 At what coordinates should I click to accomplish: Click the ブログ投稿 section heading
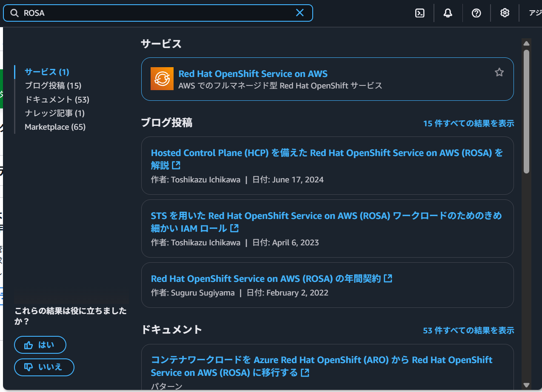click(x=167, y=122)
